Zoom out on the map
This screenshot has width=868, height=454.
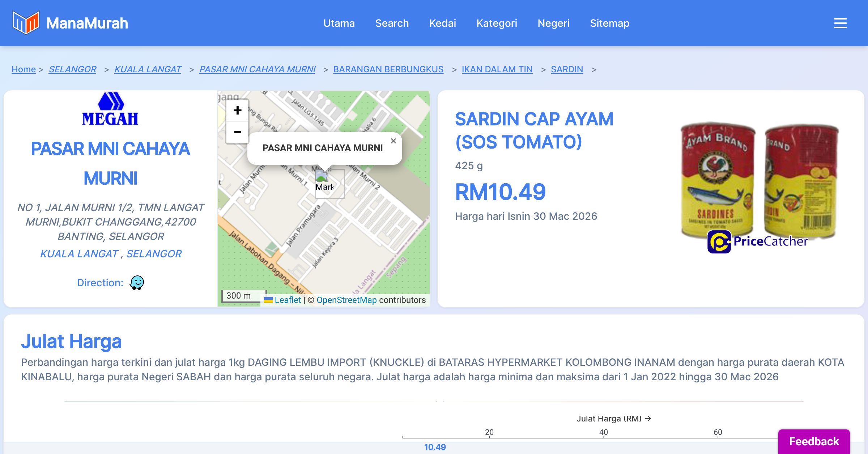pyautogui.click(x=237, y=132)
